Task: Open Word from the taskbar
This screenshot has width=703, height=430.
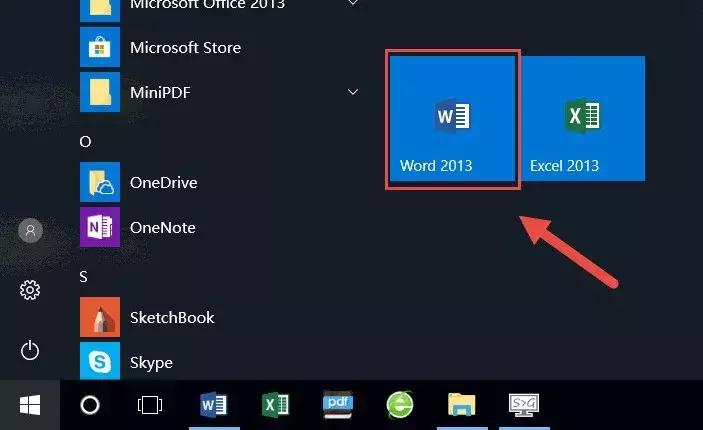Action: pyautogui.click(x=214, y=405)
